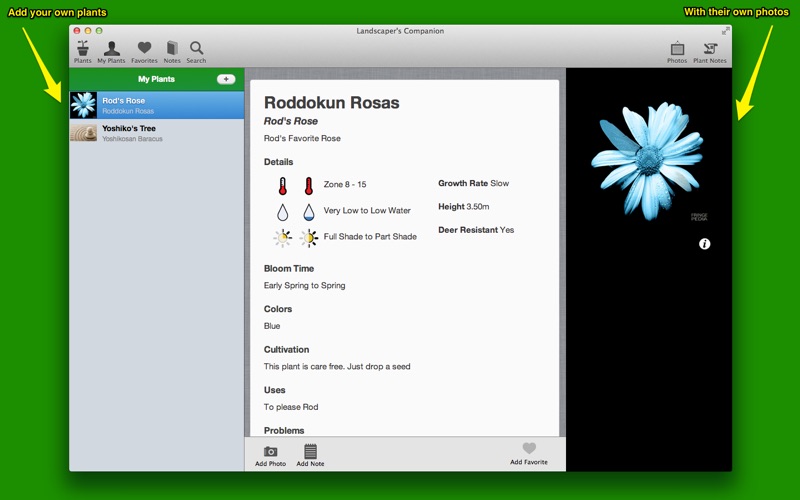
Task: Click the Uses section heading
Action: pos(274,390)
